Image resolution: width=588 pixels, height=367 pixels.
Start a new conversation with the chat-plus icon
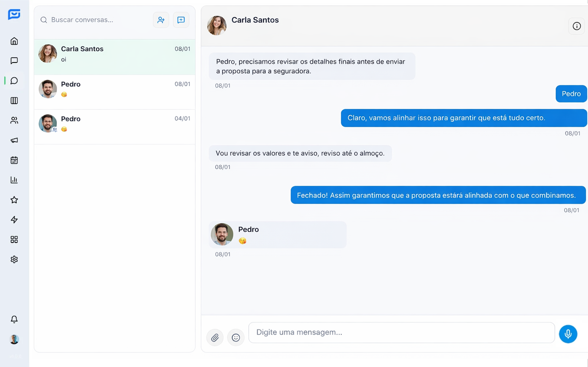pos(181,20)
